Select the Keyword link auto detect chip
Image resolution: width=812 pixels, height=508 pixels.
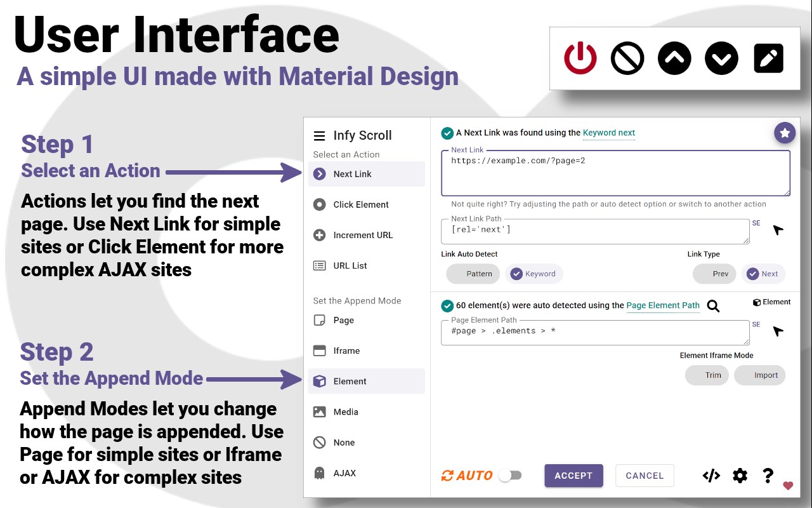pos(534,274)
